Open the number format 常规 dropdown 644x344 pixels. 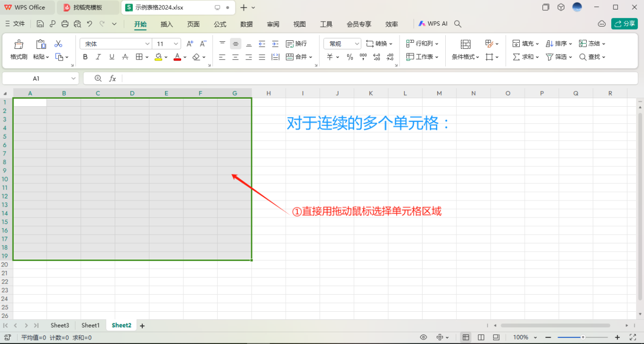[357, 44]
